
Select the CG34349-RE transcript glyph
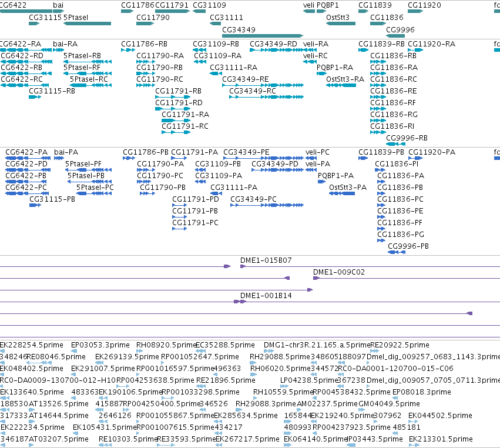263,85
